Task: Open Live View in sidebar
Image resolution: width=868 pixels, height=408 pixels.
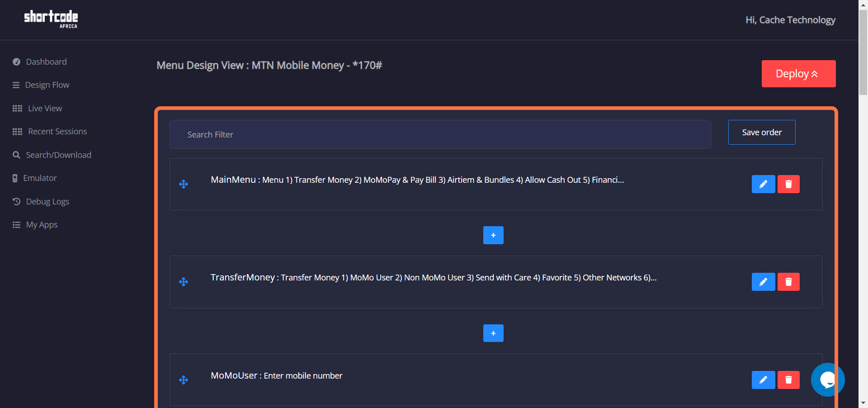Action: tap(45, 109)
